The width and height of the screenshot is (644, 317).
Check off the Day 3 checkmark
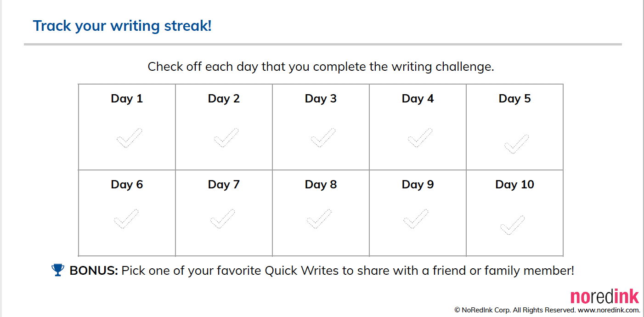322,138
